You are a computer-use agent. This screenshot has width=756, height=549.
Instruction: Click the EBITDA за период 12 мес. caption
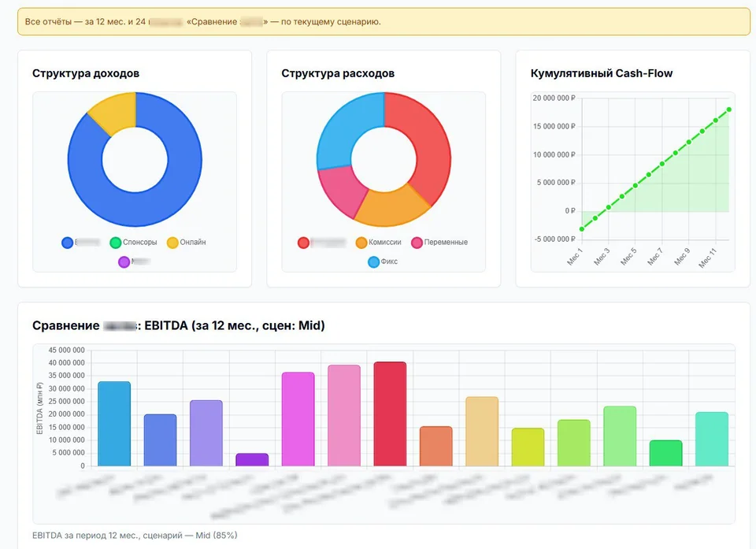click(135, 535)
